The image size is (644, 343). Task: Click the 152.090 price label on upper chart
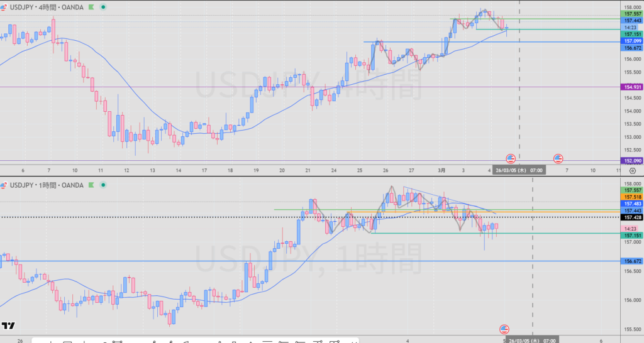click(x=631, y=161)
